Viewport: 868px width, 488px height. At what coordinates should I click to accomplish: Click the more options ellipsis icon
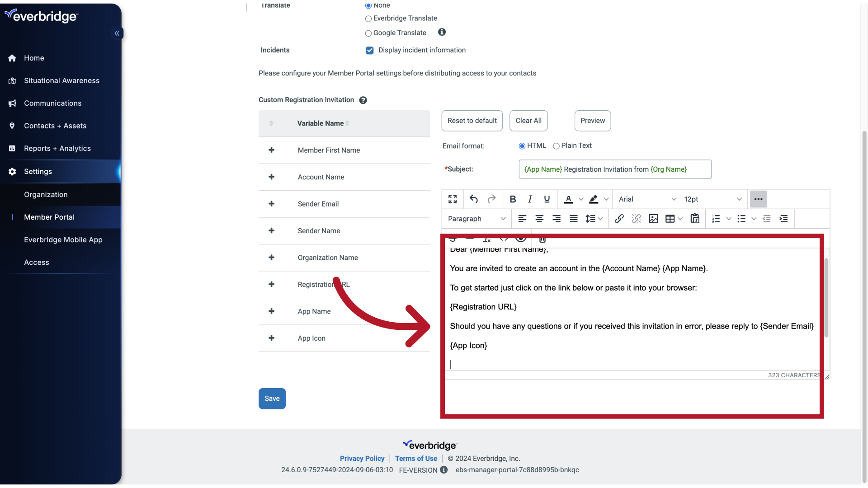(758, 199)
